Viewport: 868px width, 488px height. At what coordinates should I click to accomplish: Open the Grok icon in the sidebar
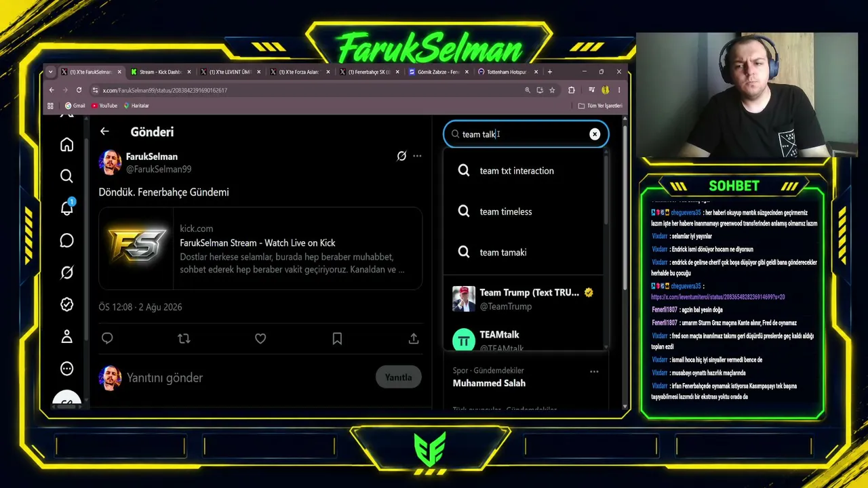pos(66,272)
